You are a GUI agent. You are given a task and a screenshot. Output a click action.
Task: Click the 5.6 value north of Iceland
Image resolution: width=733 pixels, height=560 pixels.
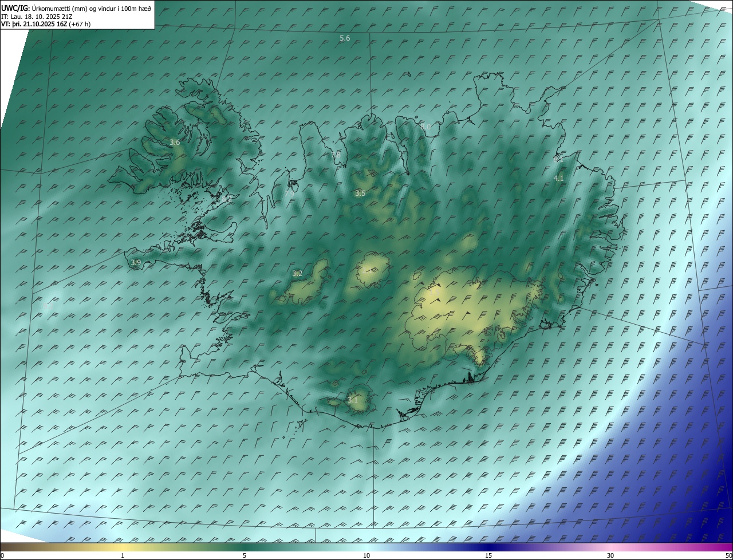tap(345, 38)
